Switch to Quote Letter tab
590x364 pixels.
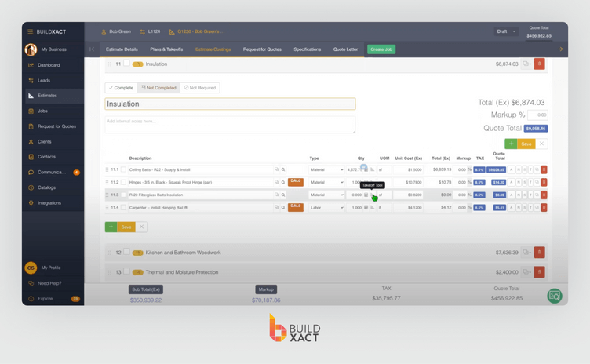(x=345, y=49)
